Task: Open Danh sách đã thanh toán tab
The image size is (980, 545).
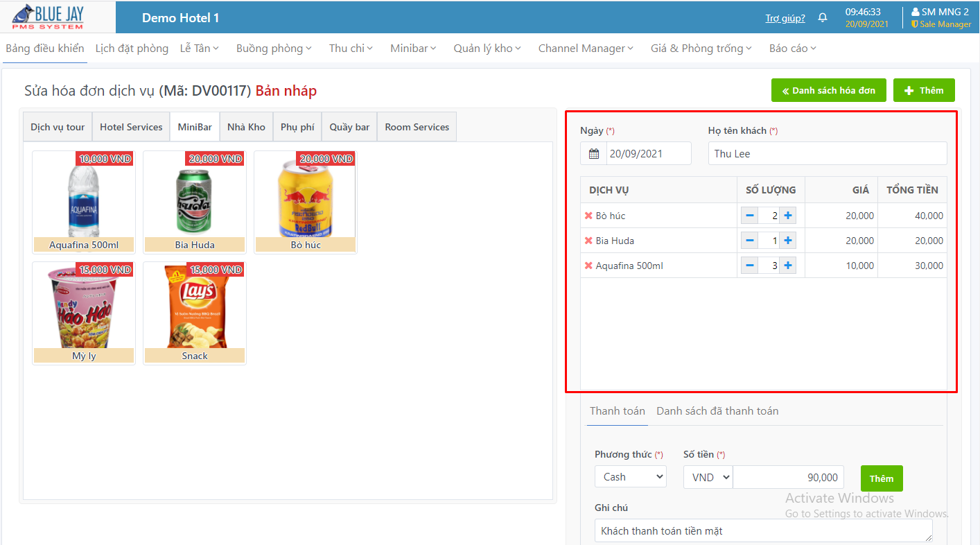Action: (717, 411)
